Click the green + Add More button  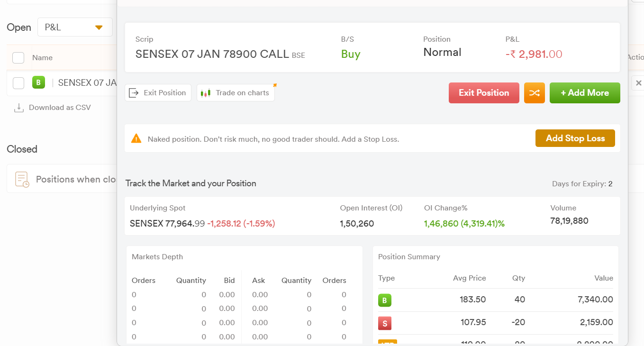[585, 93]
